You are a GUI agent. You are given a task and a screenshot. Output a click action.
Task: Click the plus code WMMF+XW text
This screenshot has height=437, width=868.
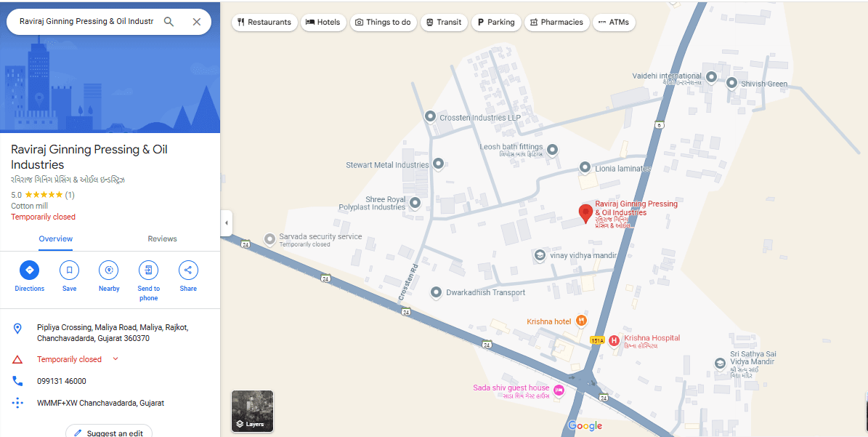pos(101,404)
